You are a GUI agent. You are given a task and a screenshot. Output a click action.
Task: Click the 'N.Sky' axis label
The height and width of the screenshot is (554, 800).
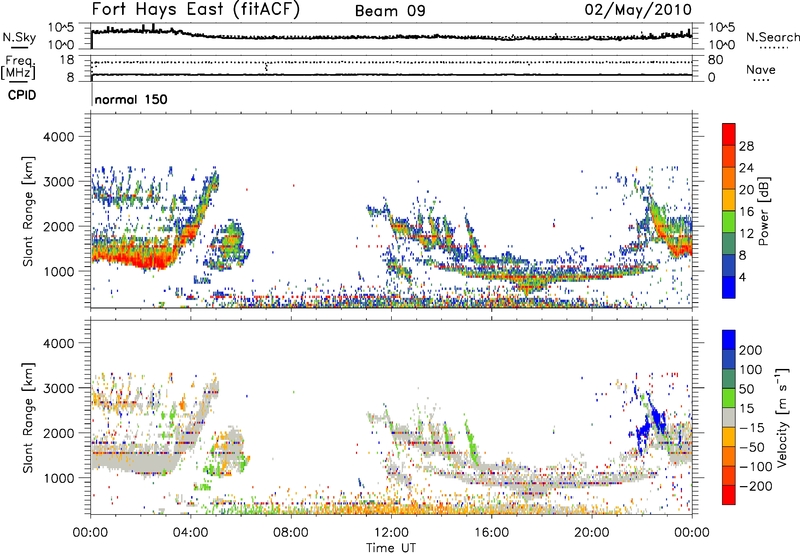pos(19,37)
